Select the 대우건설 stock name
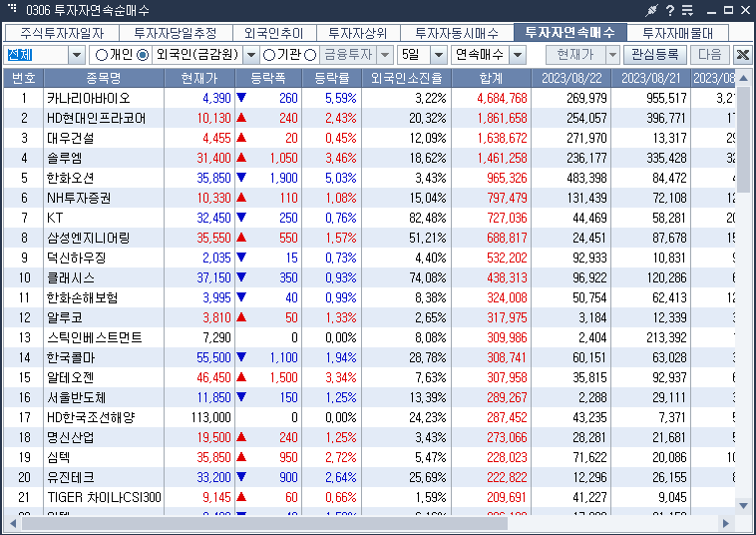This screenshot has width=756, height=535. [x=71, y=138]
